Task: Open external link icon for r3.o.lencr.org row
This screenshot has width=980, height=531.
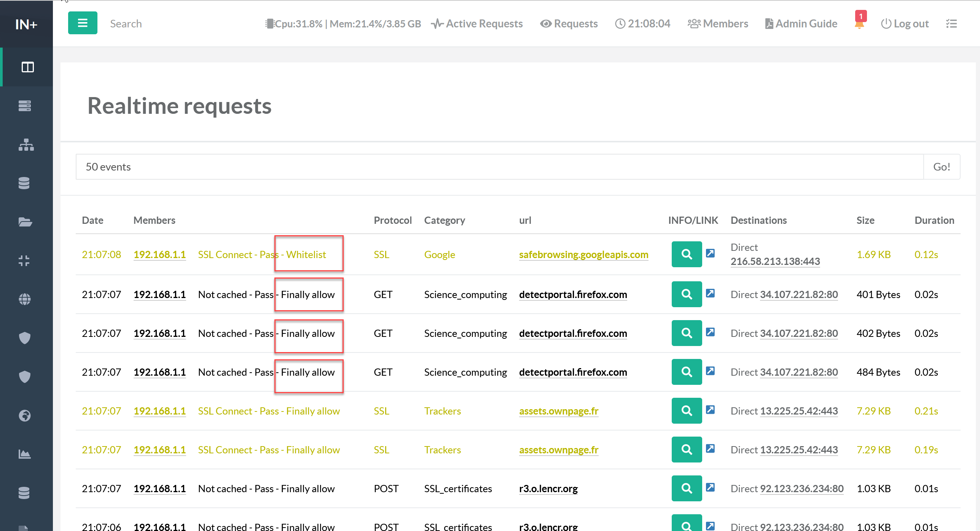Action: pyautogui.click(x=710, y=487)
